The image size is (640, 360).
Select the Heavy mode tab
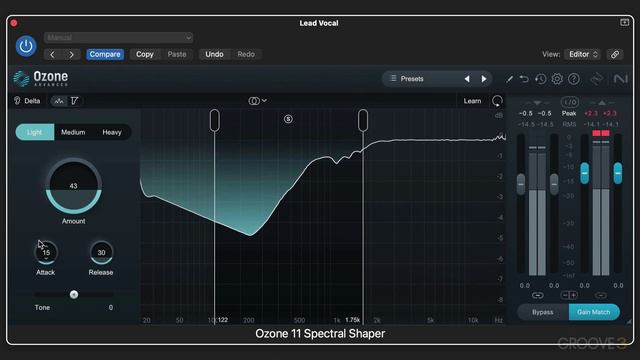tap(112, 132)
